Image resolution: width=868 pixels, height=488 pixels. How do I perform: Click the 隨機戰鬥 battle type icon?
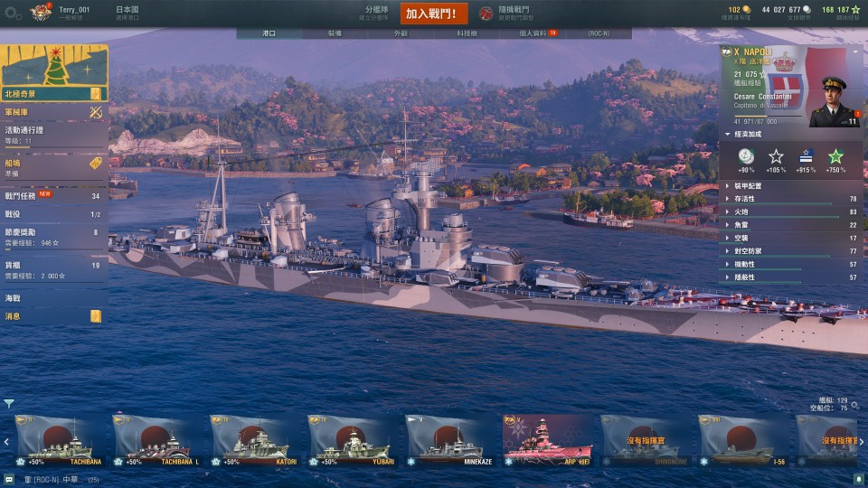coord(486,14)
